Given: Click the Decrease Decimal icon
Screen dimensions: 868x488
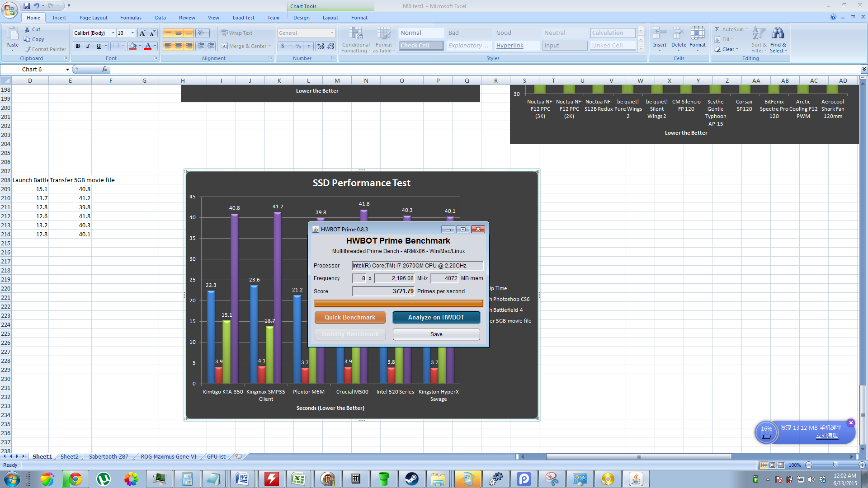Looking at the screenshot, I should pyautogui.click(x=330, y=46).
